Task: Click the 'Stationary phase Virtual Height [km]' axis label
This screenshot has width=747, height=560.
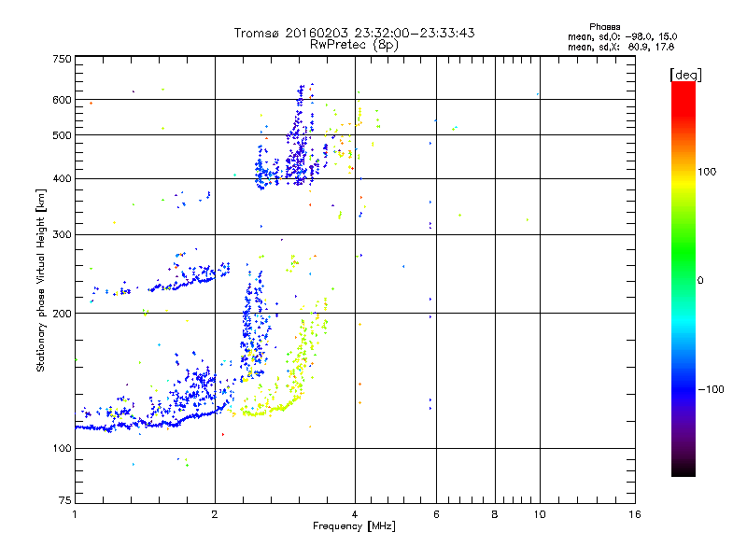Action: (40, 280)
